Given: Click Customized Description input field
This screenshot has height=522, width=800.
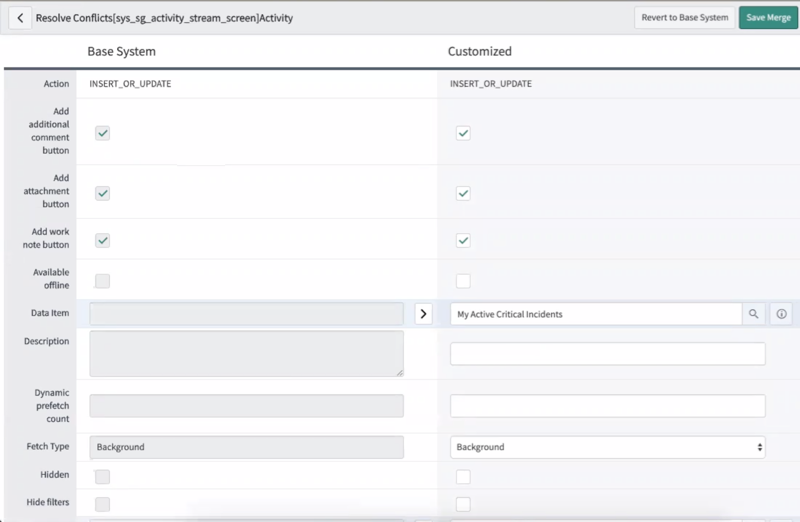Looking at the screenshot, I should click(608, 354).
